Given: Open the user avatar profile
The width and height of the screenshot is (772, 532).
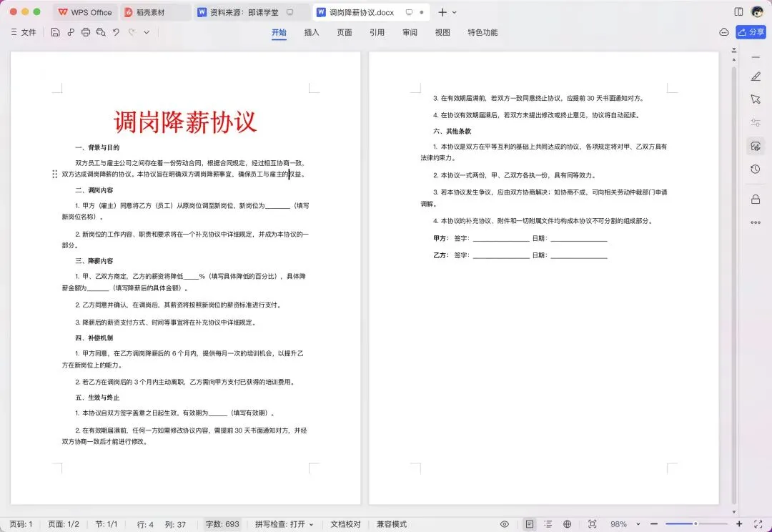Looking at the screenshot, I should coord(757,12).
